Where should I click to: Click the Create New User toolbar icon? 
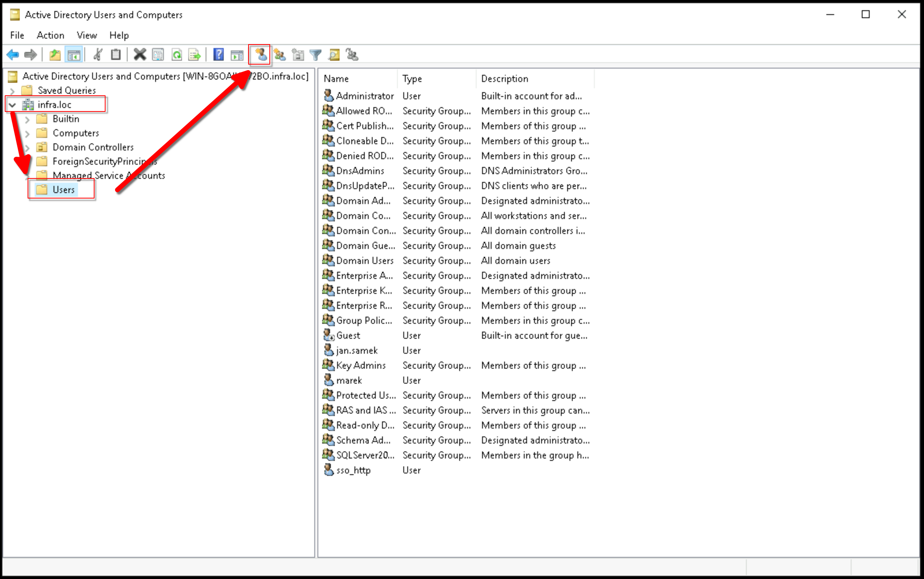(260, 55)
